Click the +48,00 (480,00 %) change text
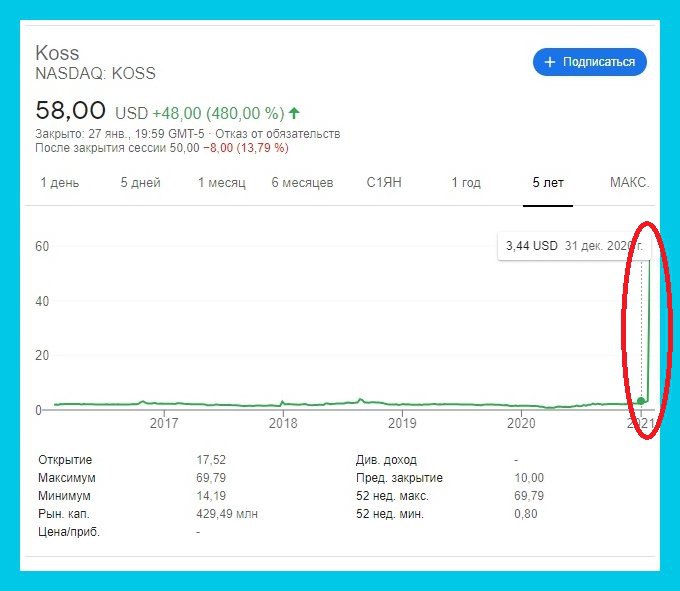Screen dimensions: 680x591 (218, 114)
